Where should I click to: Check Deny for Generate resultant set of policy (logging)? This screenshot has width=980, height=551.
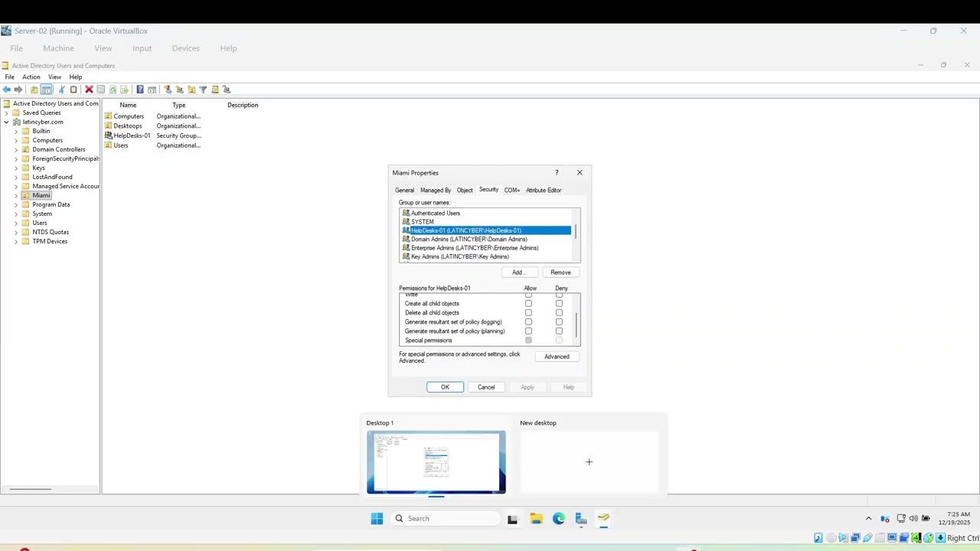coord(559,322)
